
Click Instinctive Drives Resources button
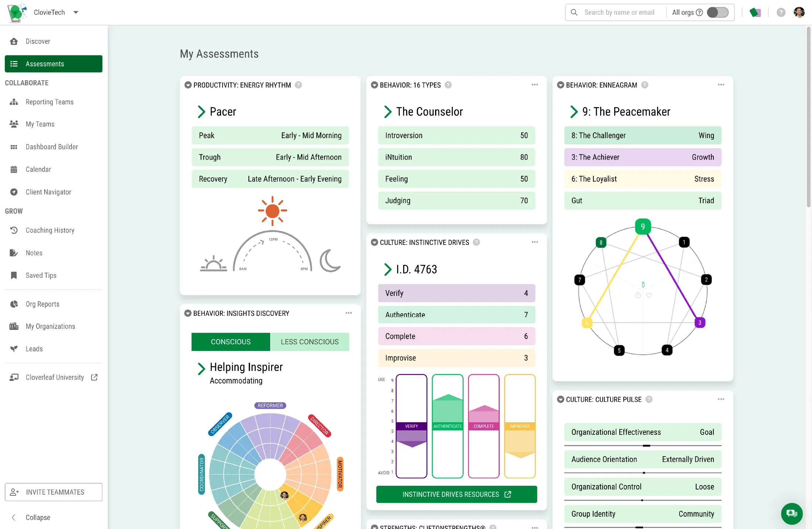[457, 494]
